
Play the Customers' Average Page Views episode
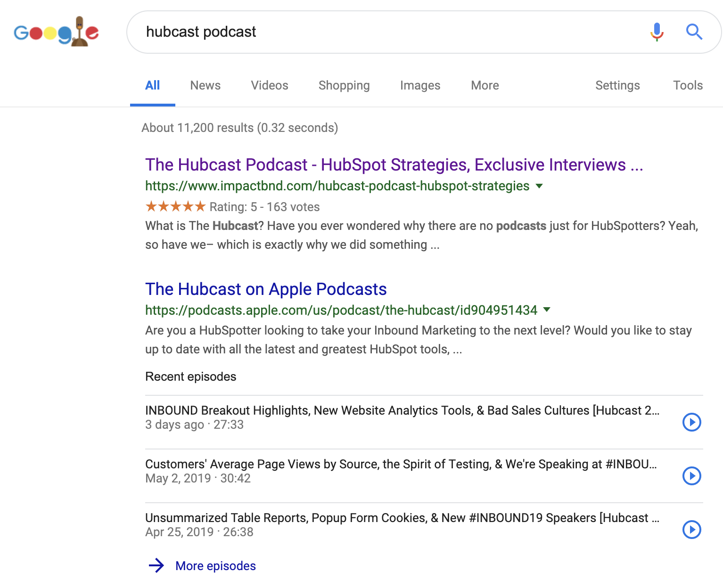691,476
